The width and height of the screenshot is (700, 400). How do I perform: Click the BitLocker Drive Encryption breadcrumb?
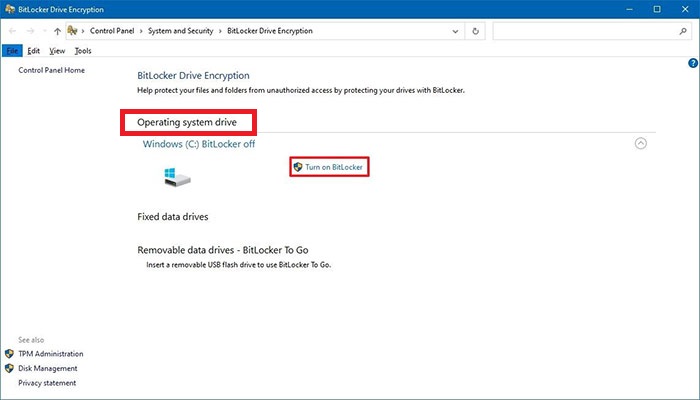[x=270, y=31]
